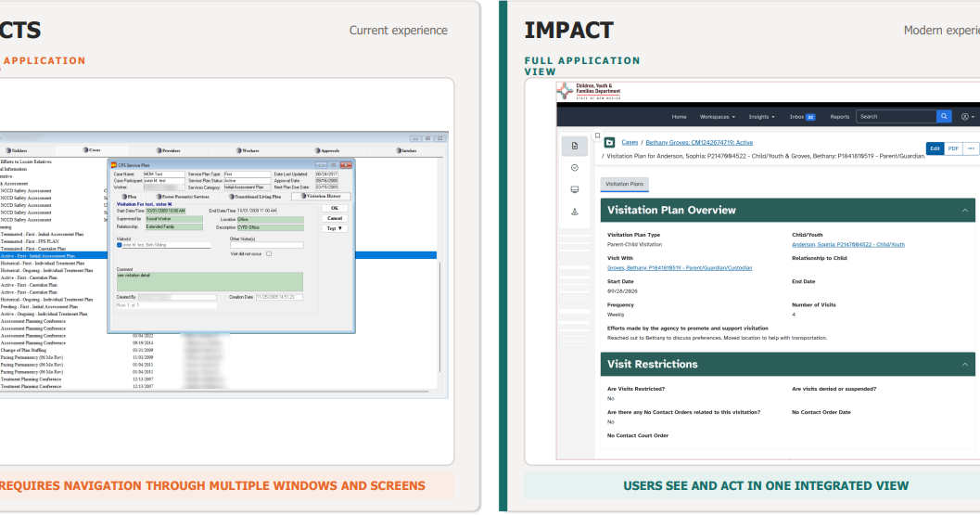The height and width of the screenshot is (515, 980).
Task: Check the Visit did not occur box
Action: (x=269, y=254)
